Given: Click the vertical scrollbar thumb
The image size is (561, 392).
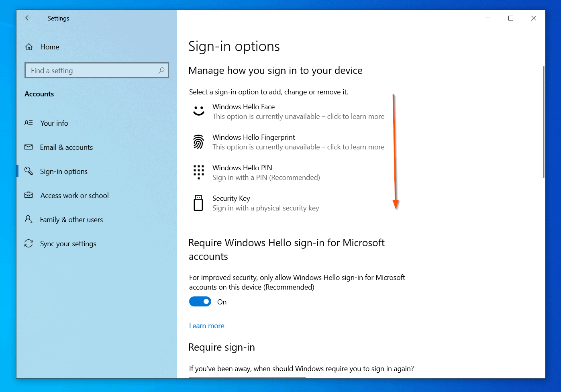Looking at the screenshot, I should point(544,122).
